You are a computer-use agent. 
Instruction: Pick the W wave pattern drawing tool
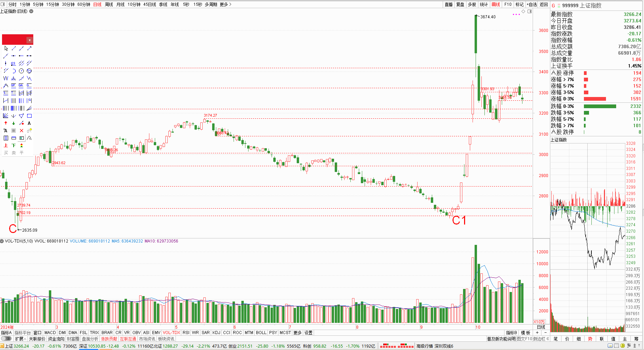click(6, 78)
